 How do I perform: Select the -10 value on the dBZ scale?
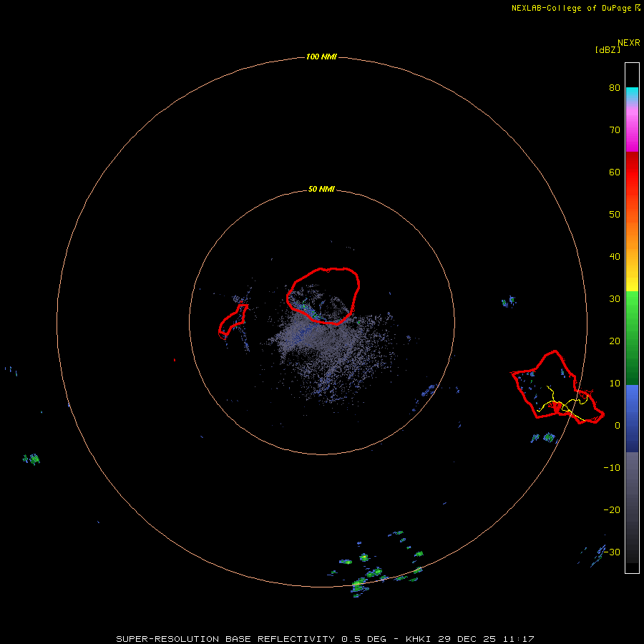[x=612, y=467]
